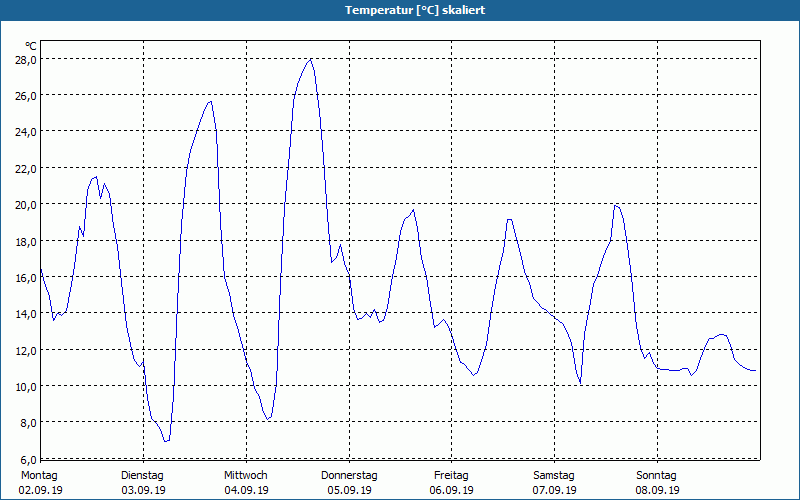Click the 'Samstag' day label
Viewport: 800px width, 500px height.
click(x=554, y=476)
